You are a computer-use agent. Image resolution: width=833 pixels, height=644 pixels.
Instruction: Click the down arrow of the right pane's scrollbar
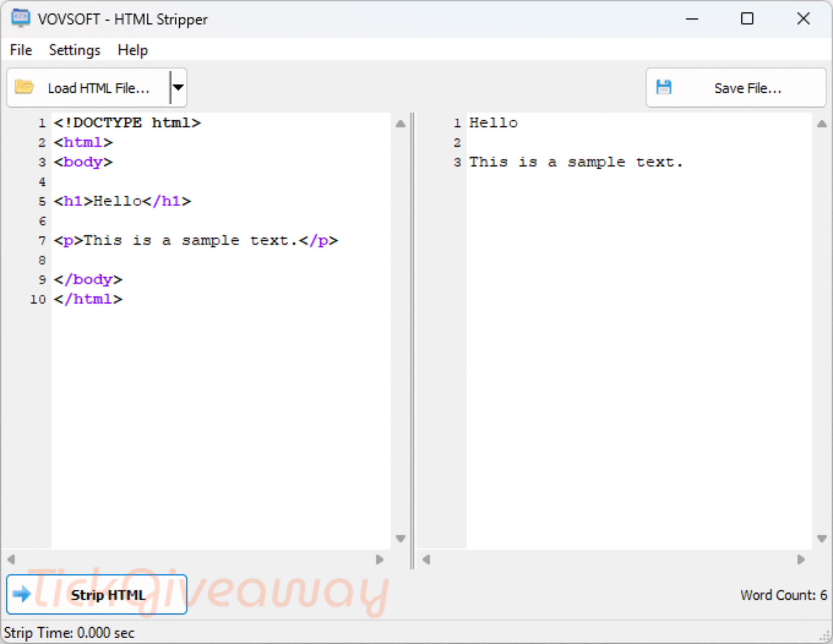coord(822,538)
